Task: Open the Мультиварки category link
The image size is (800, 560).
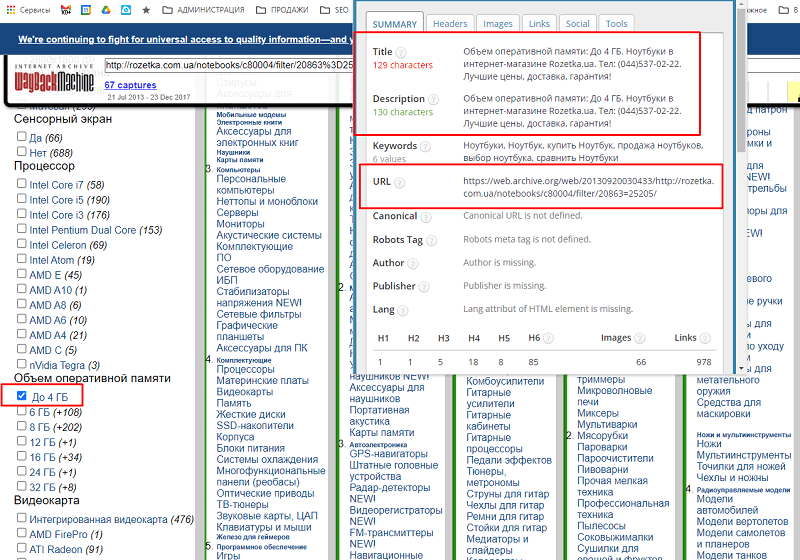Action: (607, 424)
